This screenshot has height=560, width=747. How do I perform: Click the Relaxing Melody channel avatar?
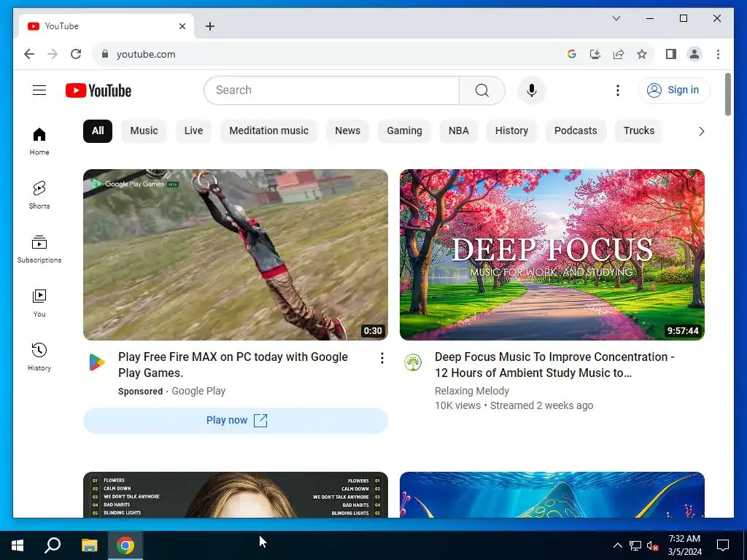tap(413, 362)
